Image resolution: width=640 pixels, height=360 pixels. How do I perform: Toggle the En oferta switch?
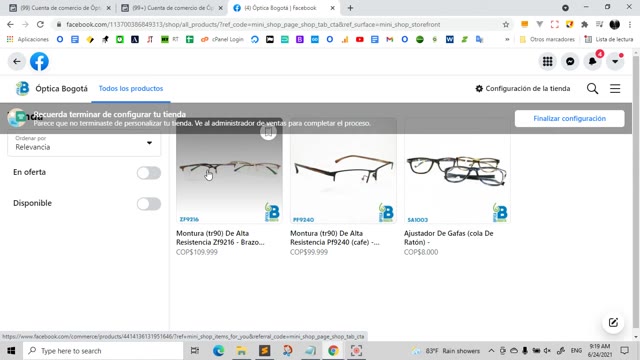(149, 173)
